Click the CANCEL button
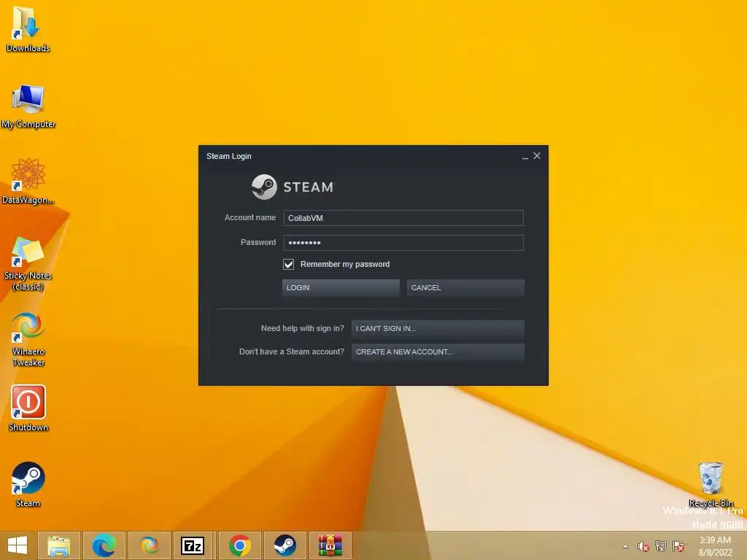 coord(465,287)
